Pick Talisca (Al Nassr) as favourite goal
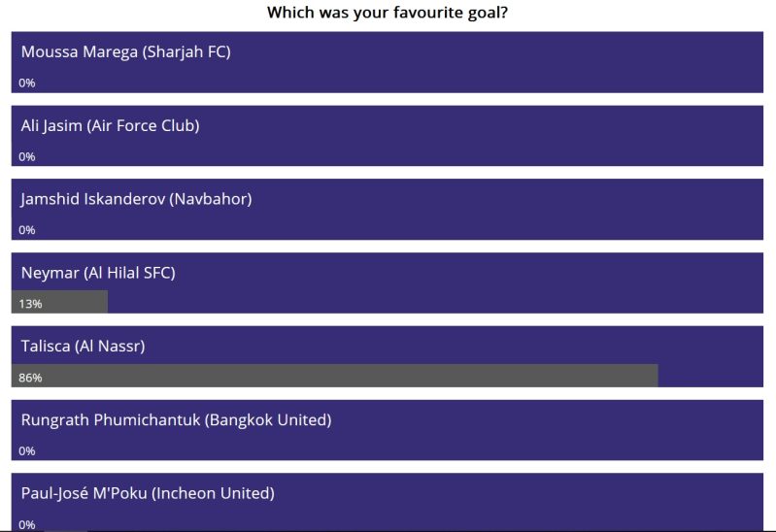The width and height of the screenshot is (776, 532). coord(387,356)
